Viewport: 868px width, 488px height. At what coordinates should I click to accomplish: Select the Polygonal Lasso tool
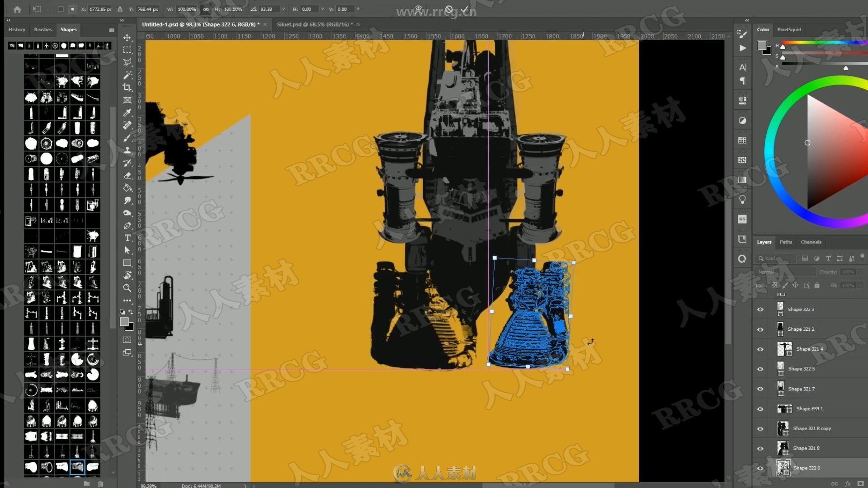tap(127, 62)
